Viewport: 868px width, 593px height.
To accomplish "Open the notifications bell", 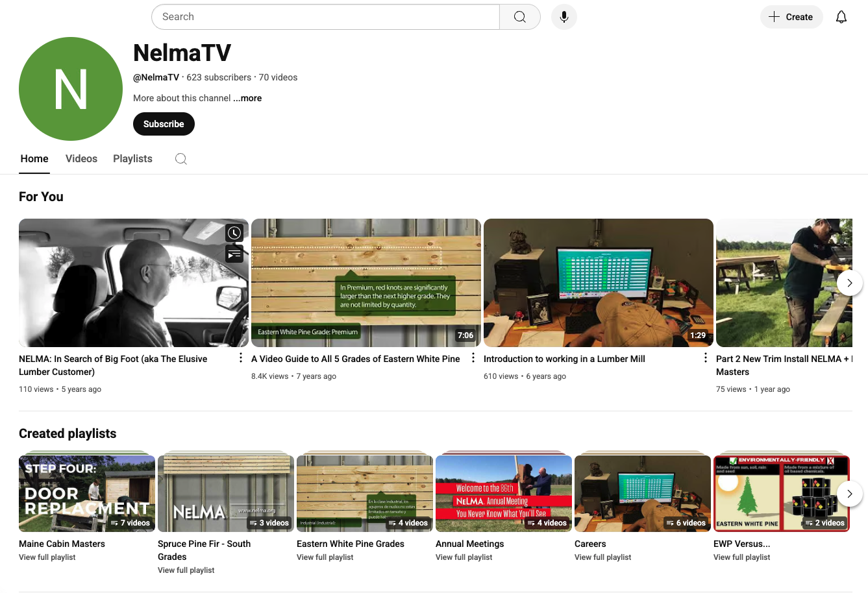I will tap(841, 17).
